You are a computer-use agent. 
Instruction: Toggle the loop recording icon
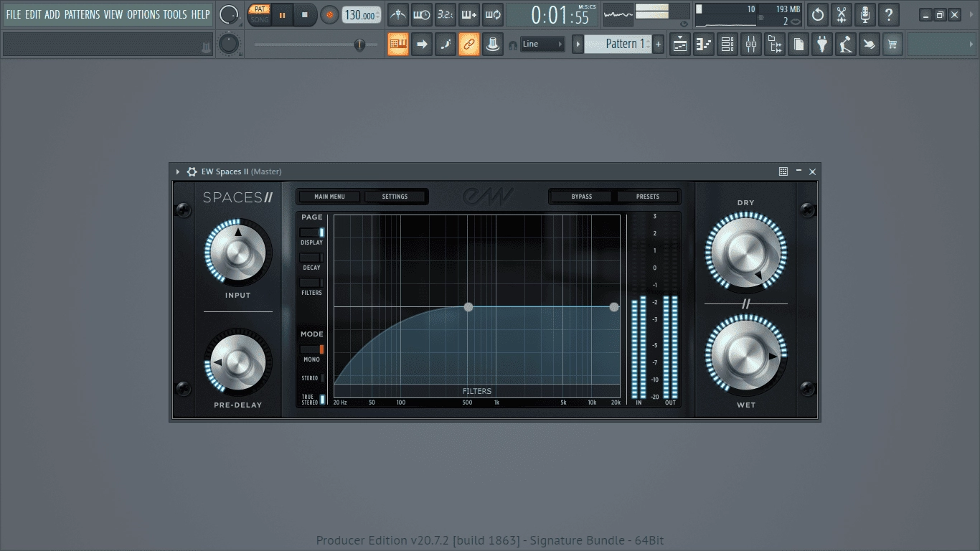(x=493, y=14)
